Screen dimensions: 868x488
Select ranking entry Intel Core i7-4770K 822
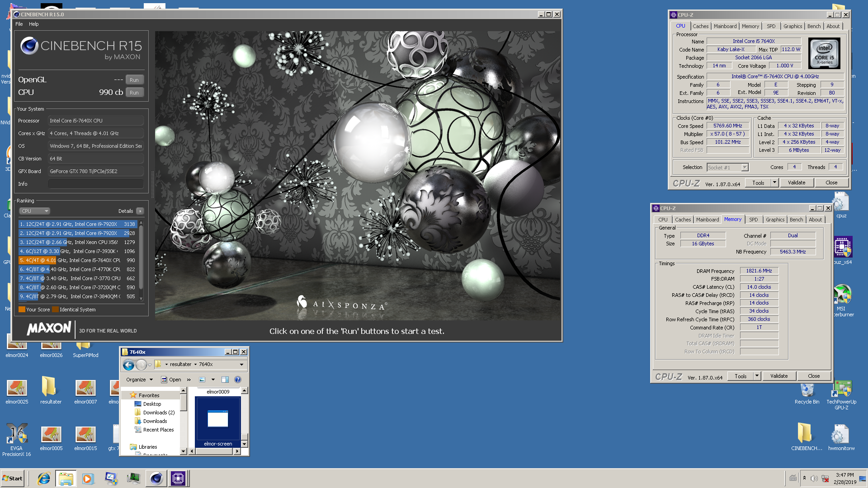click(x=77, y=269)
